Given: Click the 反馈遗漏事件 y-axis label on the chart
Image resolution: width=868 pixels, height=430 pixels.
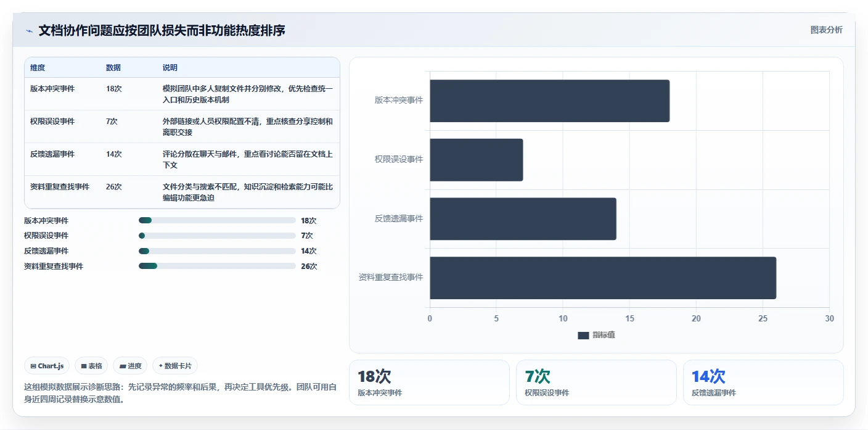Looking at the screenshot, I should 399,218.
